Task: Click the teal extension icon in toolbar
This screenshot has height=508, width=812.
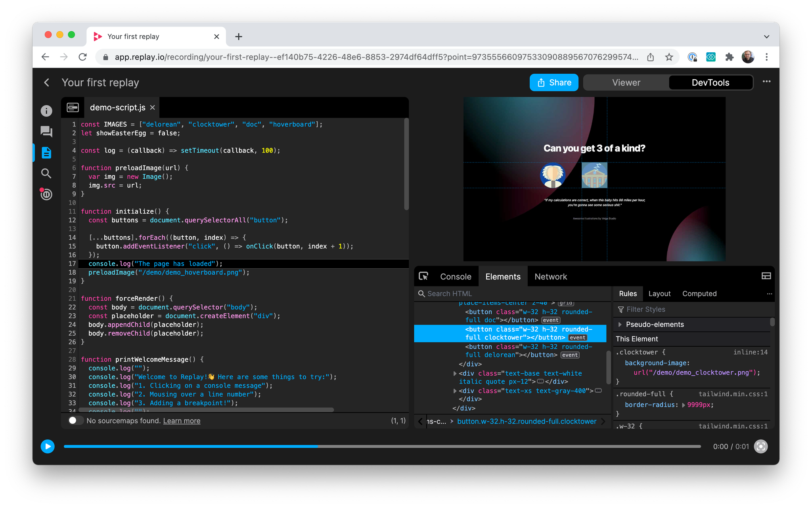Action: coord(710,57)
